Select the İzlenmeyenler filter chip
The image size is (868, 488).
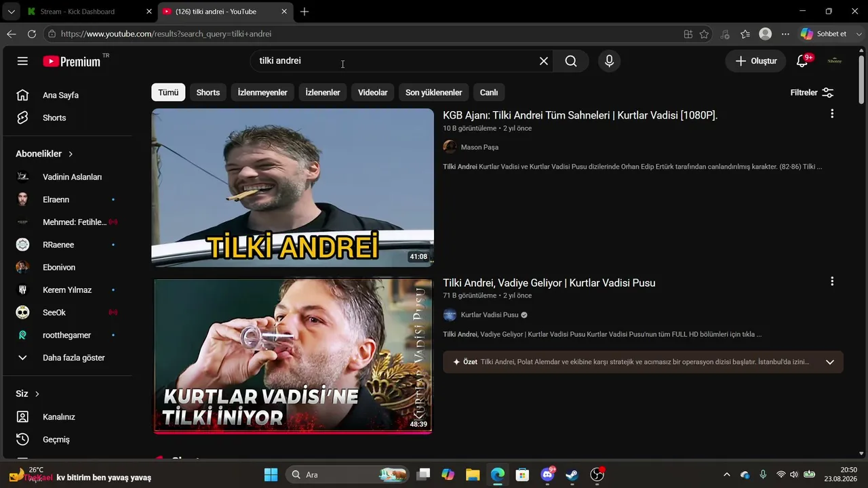(x=262, y=93)
